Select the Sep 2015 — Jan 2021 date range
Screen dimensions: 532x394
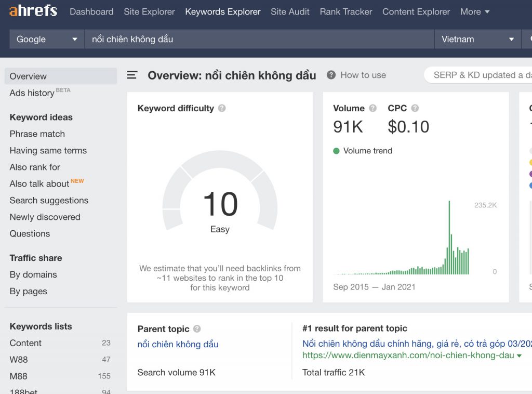[374, 287]
